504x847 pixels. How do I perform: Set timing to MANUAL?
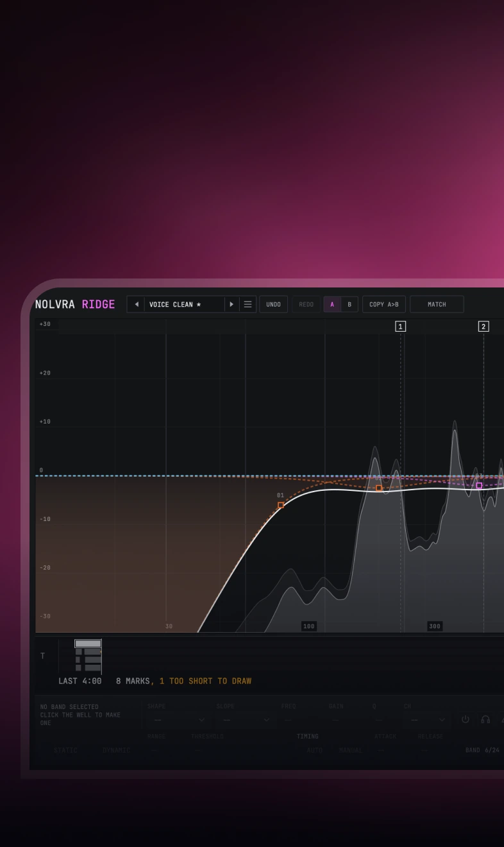[349, 750]
